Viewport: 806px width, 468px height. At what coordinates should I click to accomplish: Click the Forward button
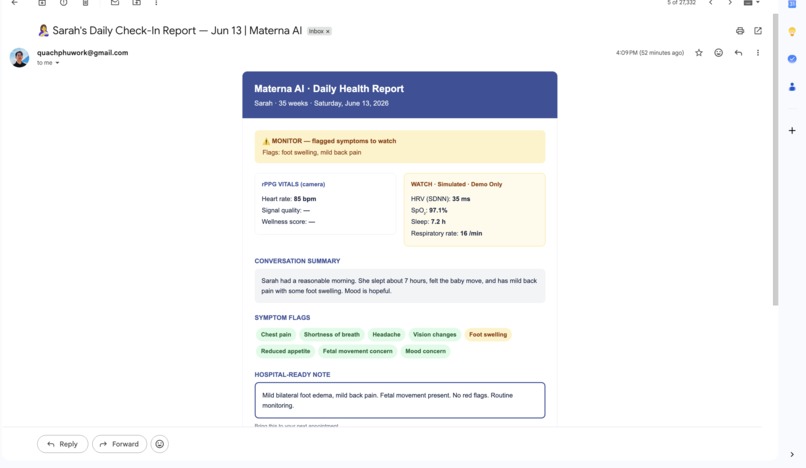point(119,444)
